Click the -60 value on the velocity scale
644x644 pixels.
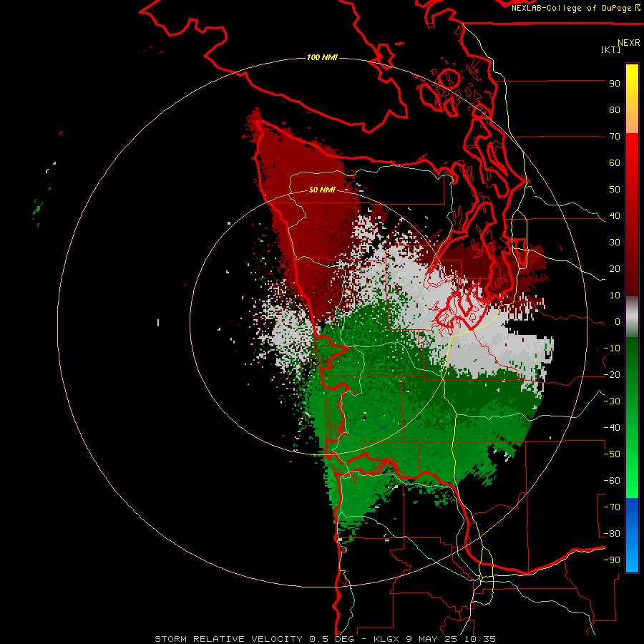[x=612, y=481]
